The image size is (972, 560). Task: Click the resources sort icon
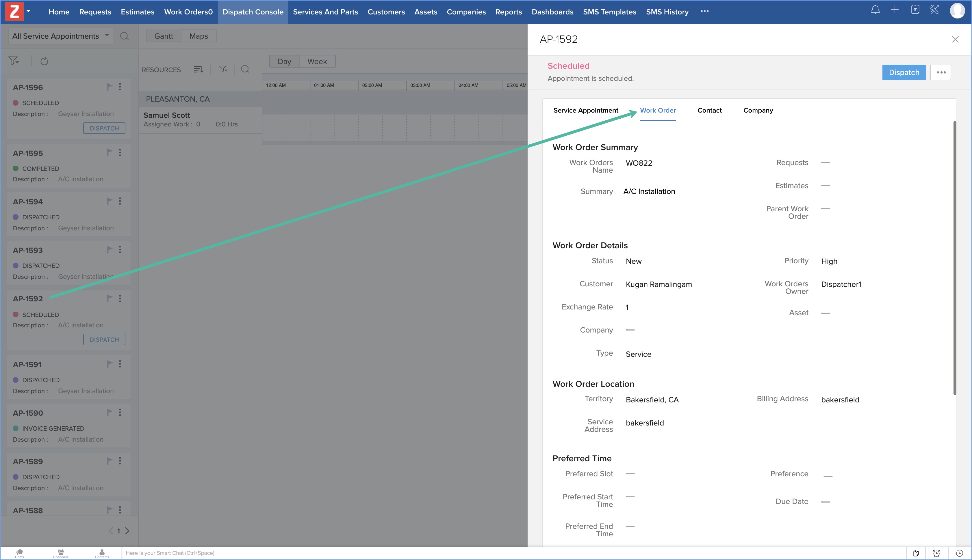point(198,69)
